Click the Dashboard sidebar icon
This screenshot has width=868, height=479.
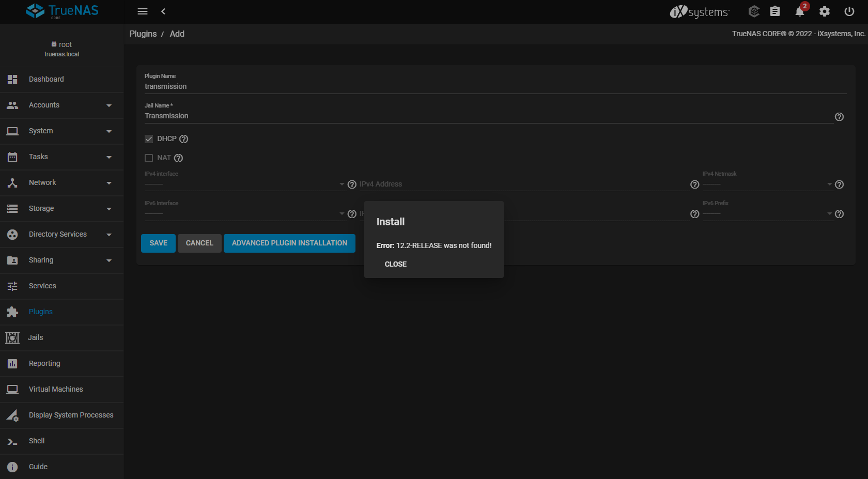pos(12,80)
